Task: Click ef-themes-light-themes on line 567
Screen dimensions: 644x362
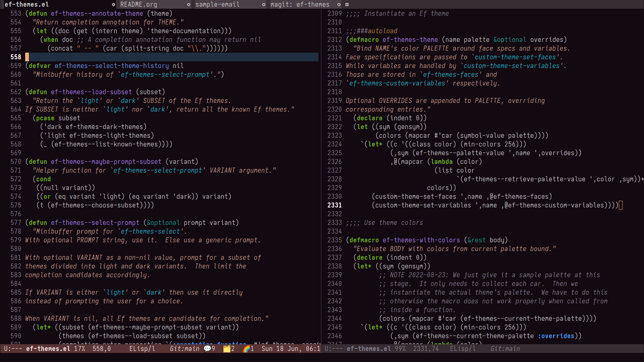Action: coord(110,135)
